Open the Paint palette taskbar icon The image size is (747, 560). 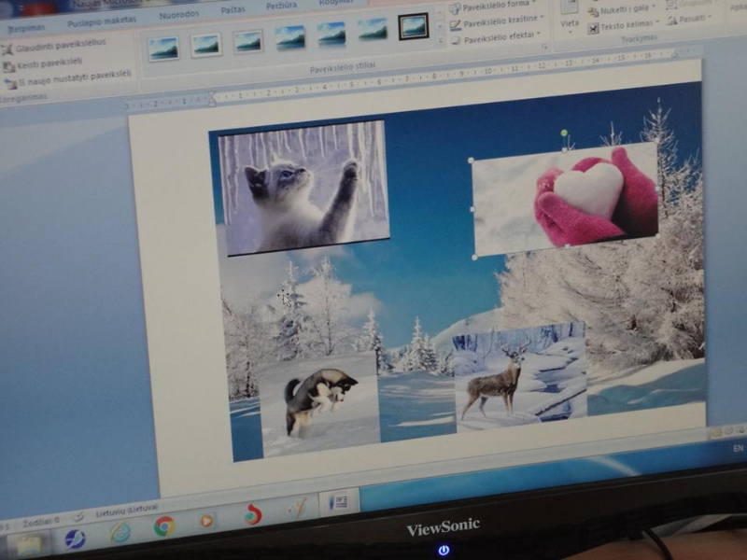pyautogui.click(x=296, y=508)
